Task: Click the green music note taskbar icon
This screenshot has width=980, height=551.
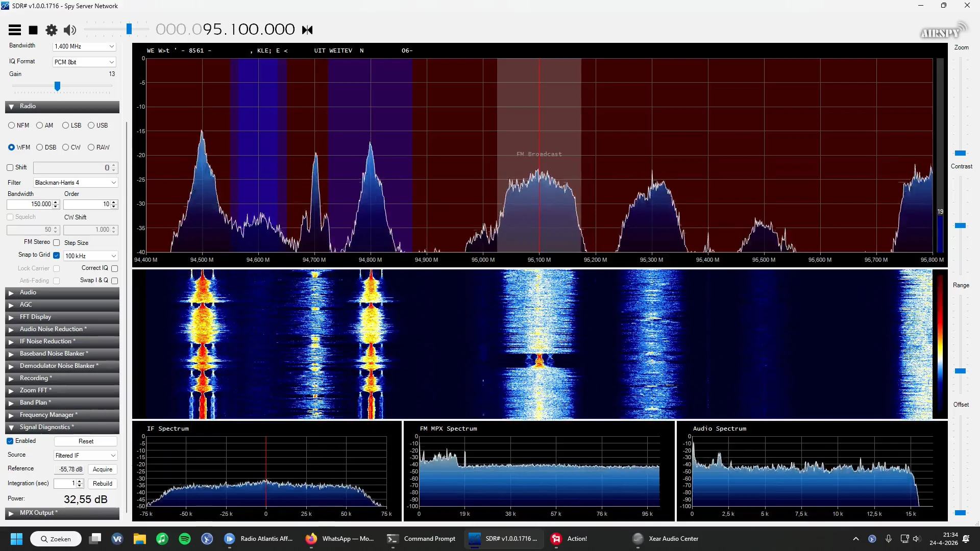Action: coord(162,539)
